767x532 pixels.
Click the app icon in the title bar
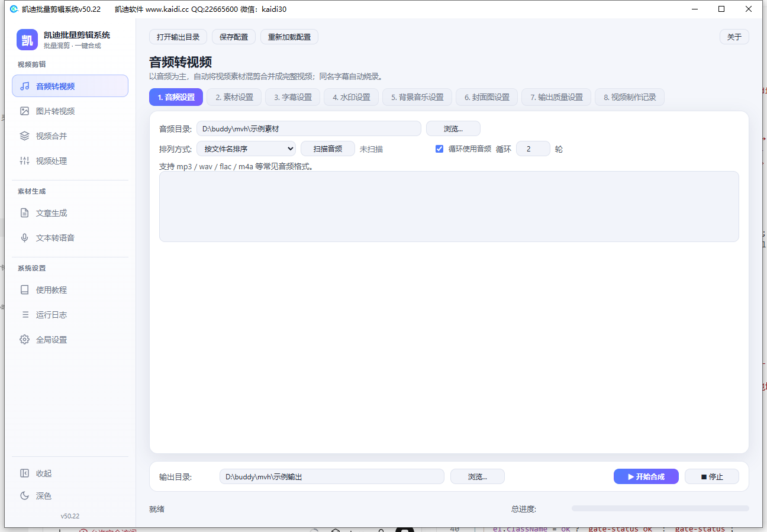pos(14,9)
